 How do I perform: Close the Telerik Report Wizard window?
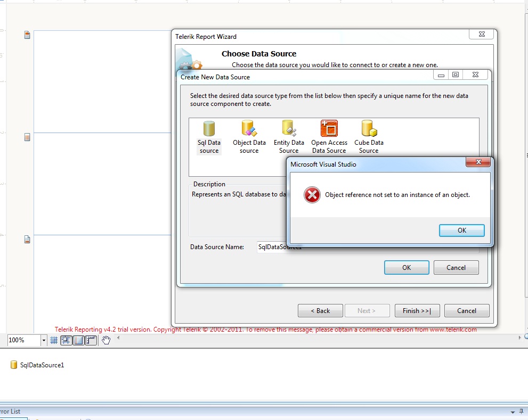(x=482, y=34)
